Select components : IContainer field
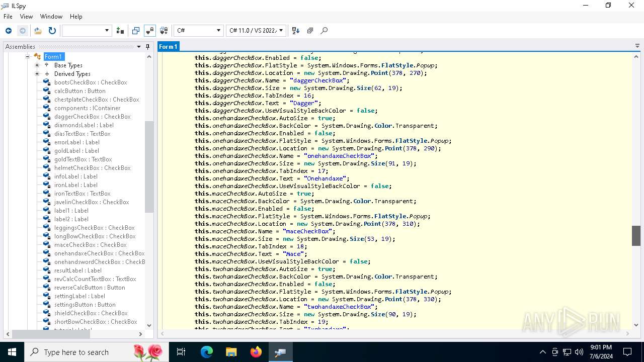The height and width of the screenshot is (362, 644). click(x=88, y=108)
